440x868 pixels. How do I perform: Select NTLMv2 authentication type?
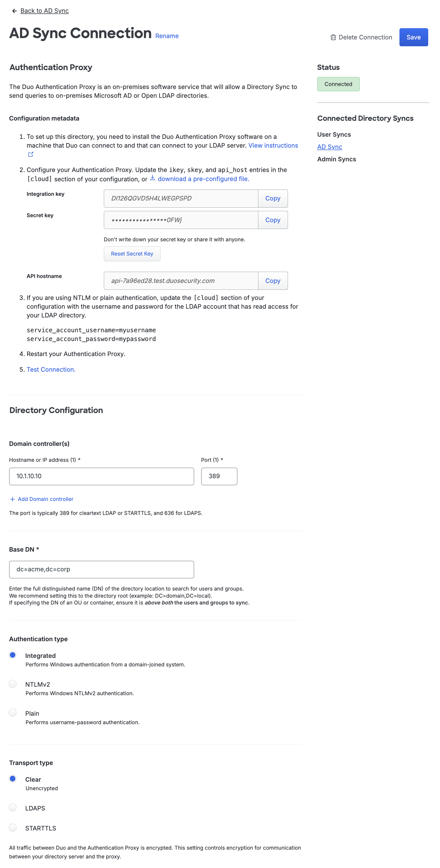pyautogui.click(x=13, y=684)
